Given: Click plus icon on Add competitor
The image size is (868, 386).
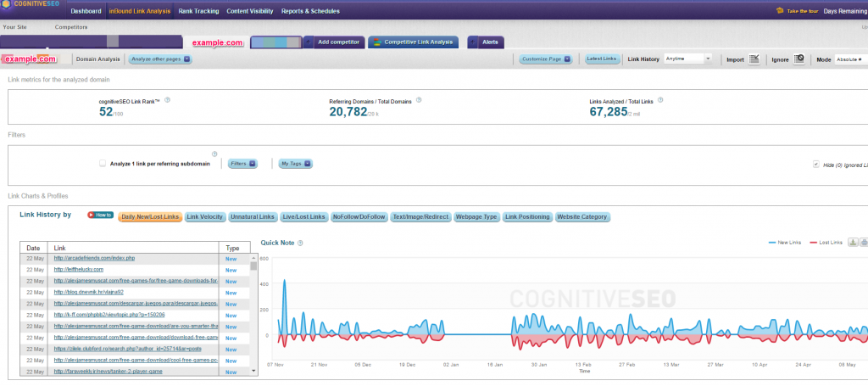Looking at the screenshot, I should pos(309,42).
